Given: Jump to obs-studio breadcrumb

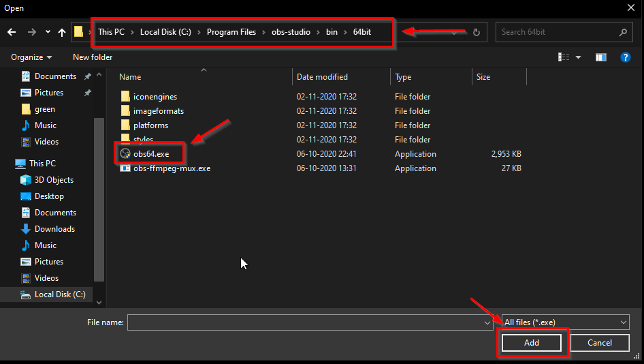Looking at the screenshot, I should [291, 32].
